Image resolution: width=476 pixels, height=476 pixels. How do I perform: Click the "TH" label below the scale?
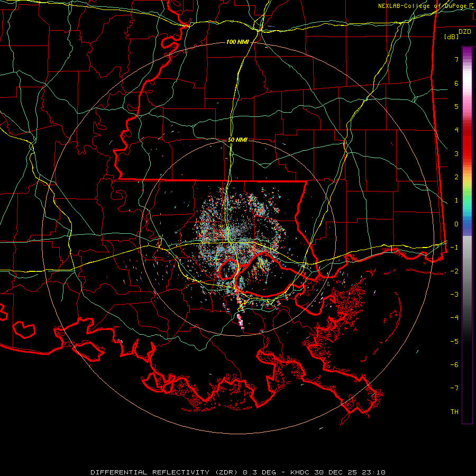coord(454,412)
